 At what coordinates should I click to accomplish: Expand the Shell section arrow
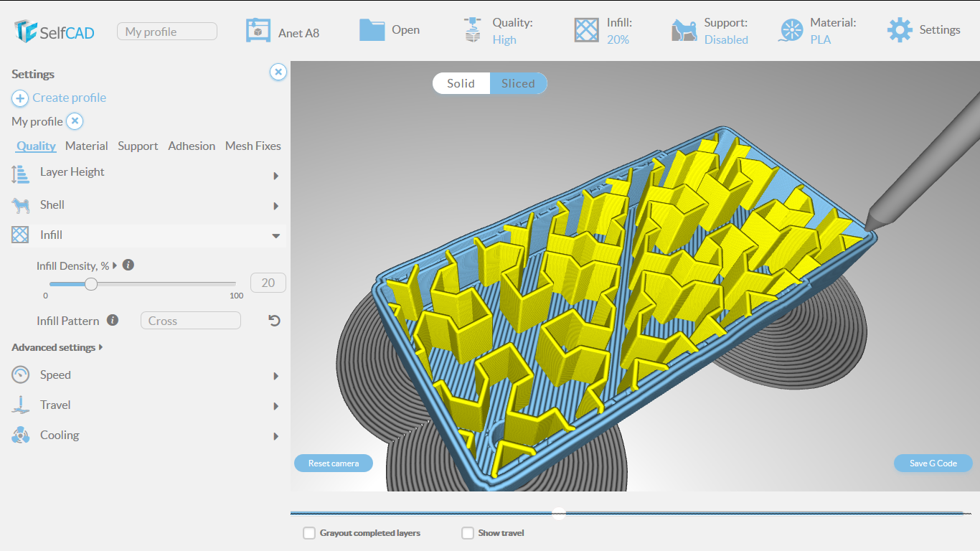(276, 207)
